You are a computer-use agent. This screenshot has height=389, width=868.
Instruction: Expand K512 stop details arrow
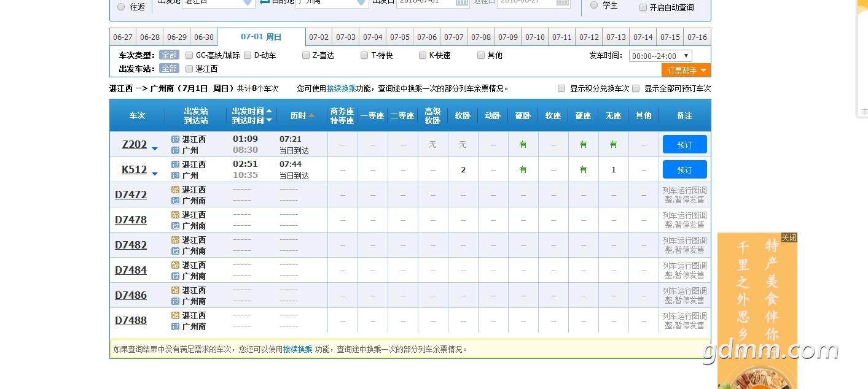[155, 174]
